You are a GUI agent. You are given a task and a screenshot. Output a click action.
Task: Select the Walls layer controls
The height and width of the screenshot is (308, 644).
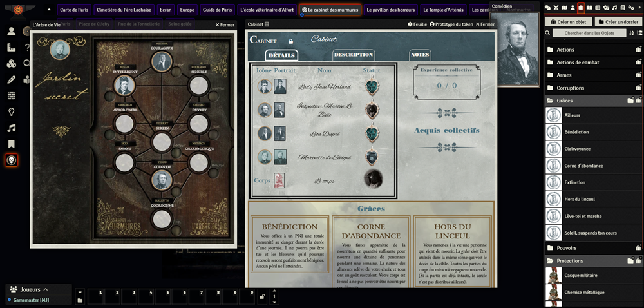click(x=11, y=96)
